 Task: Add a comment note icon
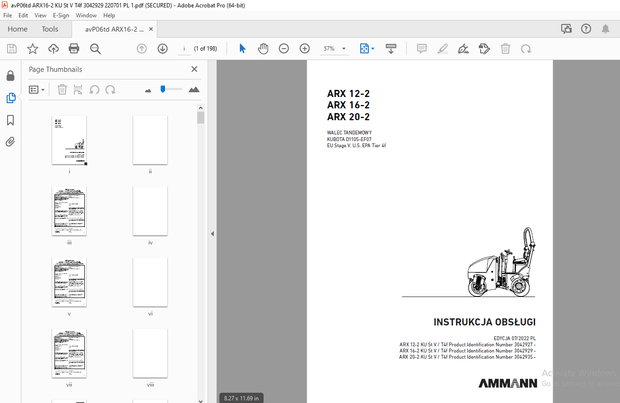point(422,49)
